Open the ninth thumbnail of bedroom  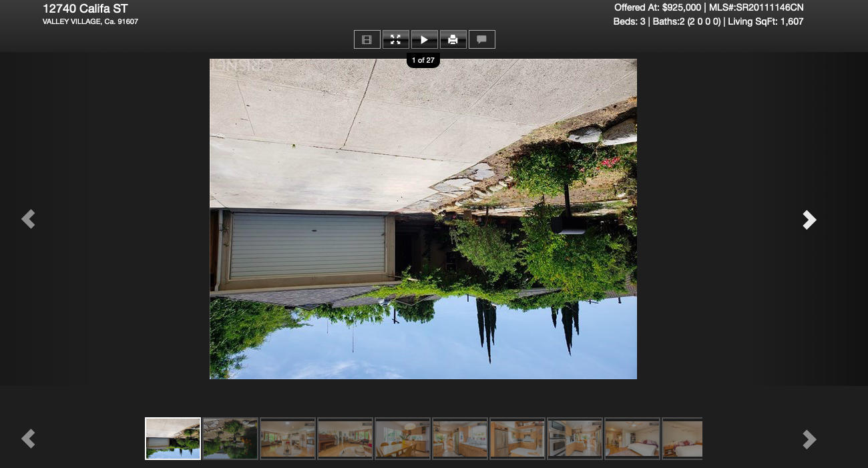pyautogui.click(x=632, y=439)
